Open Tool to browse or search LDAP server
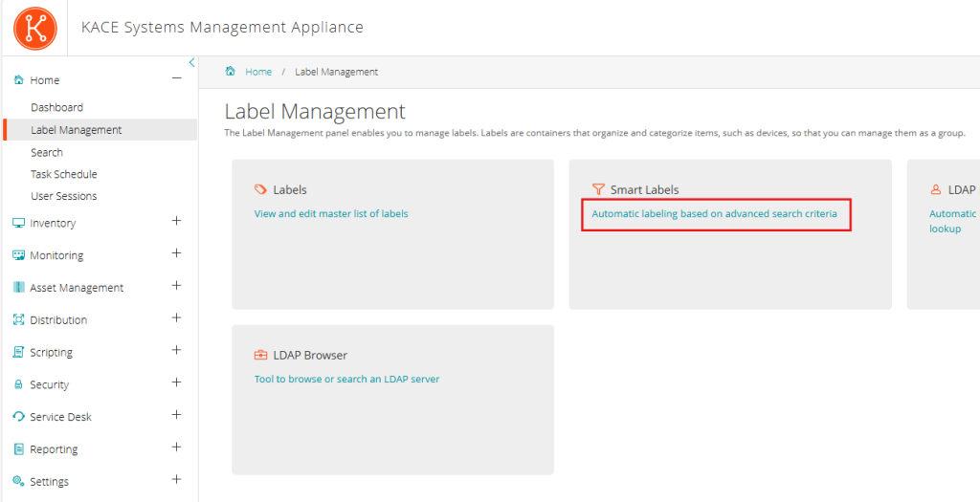980x502 pixels. [x=346, y=379]
